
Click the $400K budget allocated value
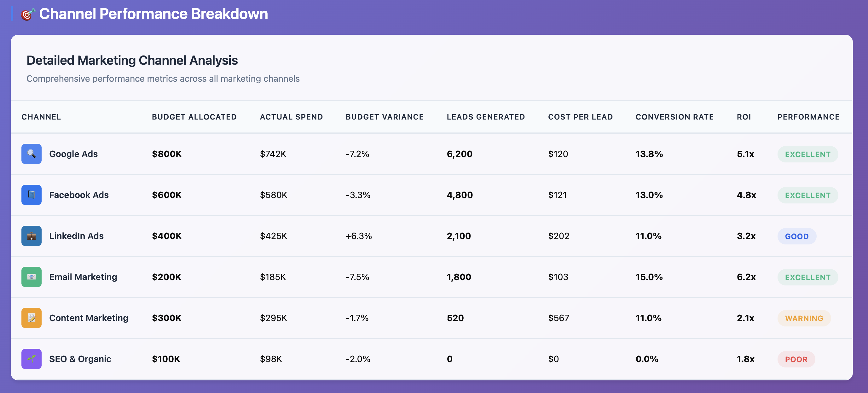[x=167, y=236]
